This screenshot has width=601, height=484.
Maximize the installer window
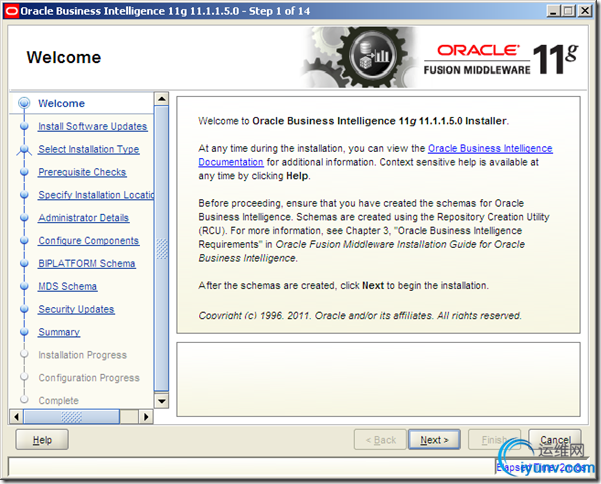click(568, 11)
